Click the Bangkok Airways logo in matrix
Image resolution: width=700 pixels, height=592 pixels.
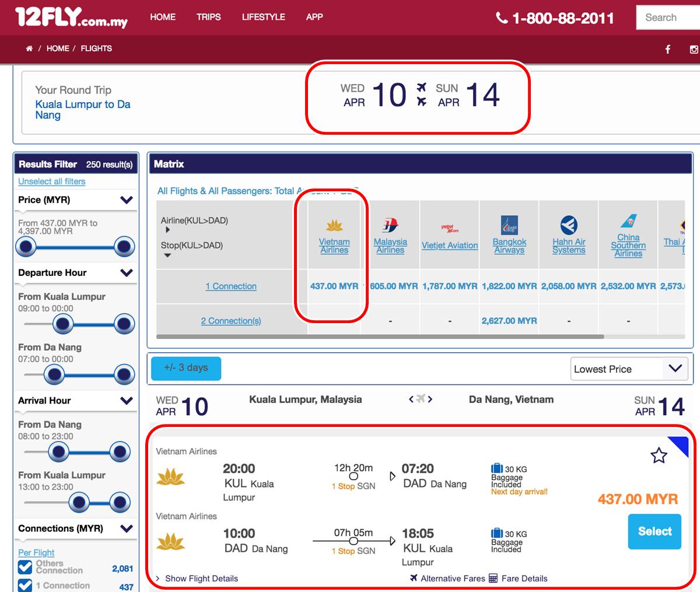pos(509,225)
